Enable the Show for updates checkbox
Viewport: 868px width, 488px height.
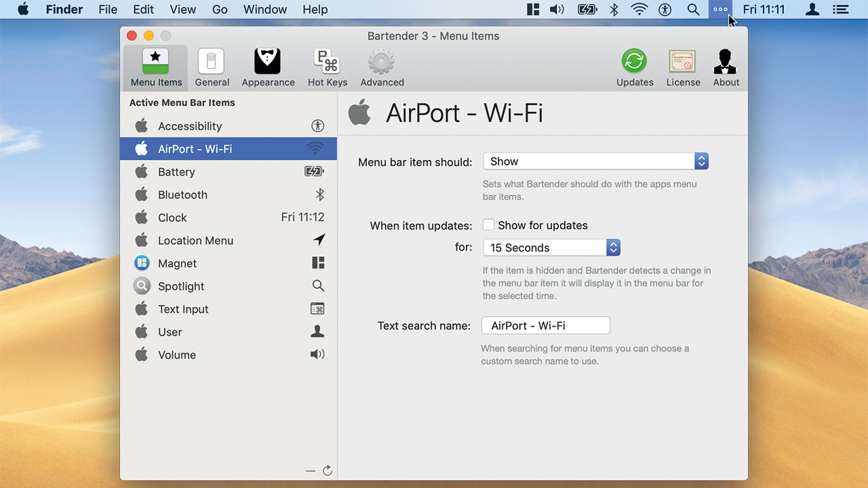488,225
